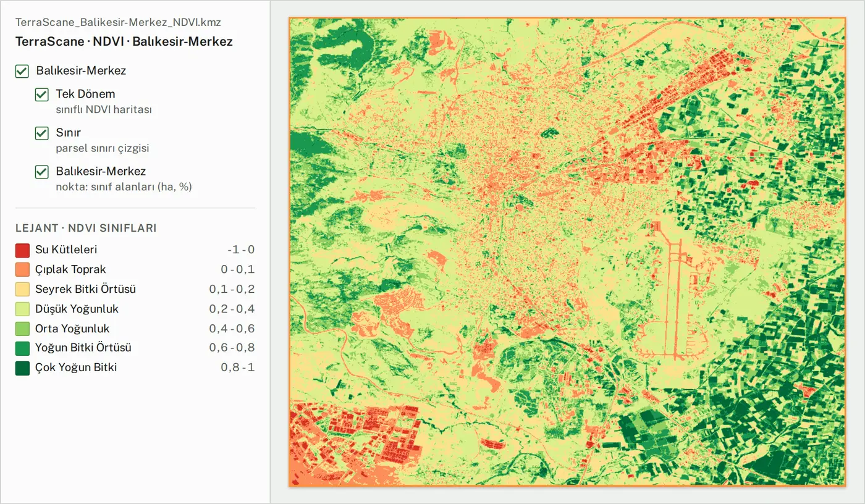Click the description 'parsel sınırı çizgisi'
865x504 pixels.
pos(102,148)
